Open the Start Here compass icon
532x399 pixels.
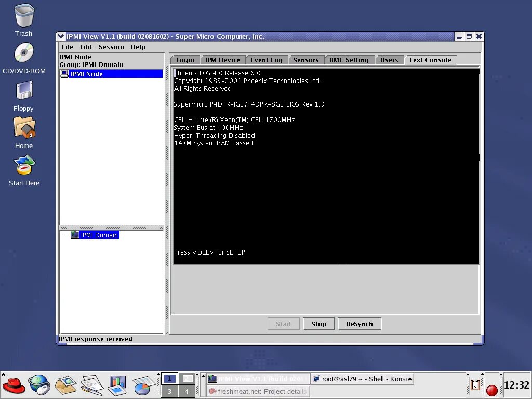[24, 165]
